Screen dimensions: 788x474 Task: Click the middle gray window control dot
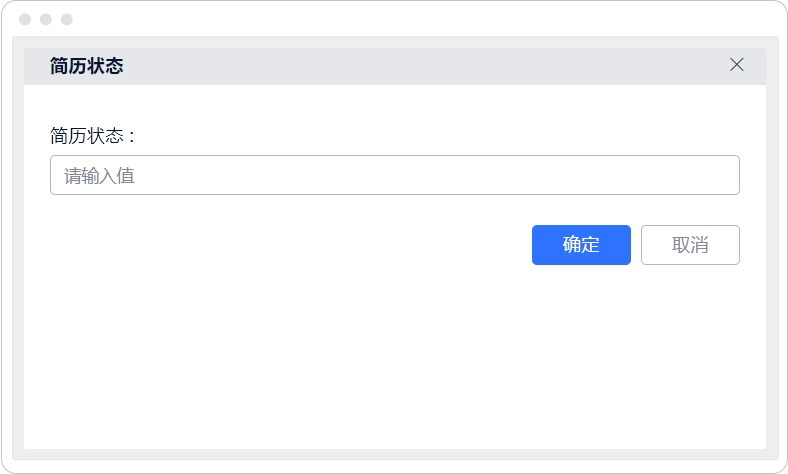[x=46, y=19]
